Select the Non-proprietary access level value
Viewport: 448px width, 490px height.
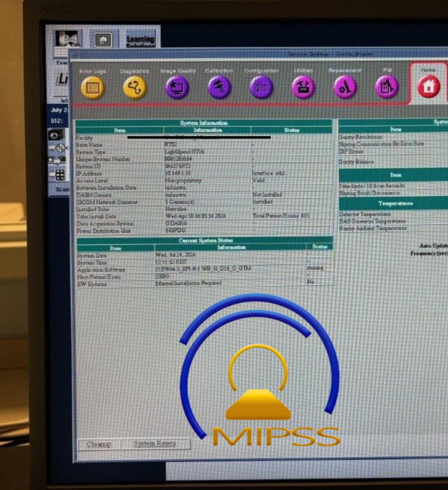pyautogui.click(x=183, y=180)
